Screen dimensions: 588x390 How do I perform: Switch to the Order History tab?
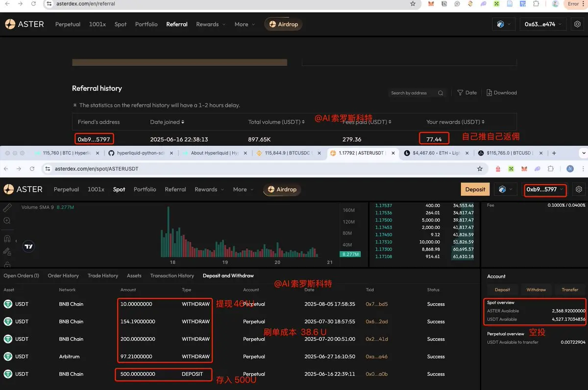click(63, 276)
